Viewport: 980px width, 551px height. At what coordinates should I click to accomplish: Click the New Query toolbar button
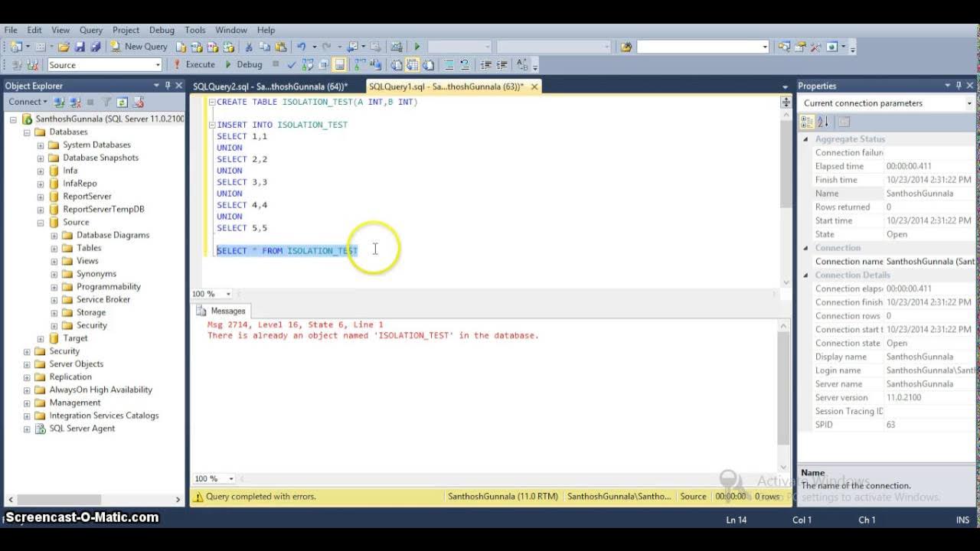(x=139, y=47)
